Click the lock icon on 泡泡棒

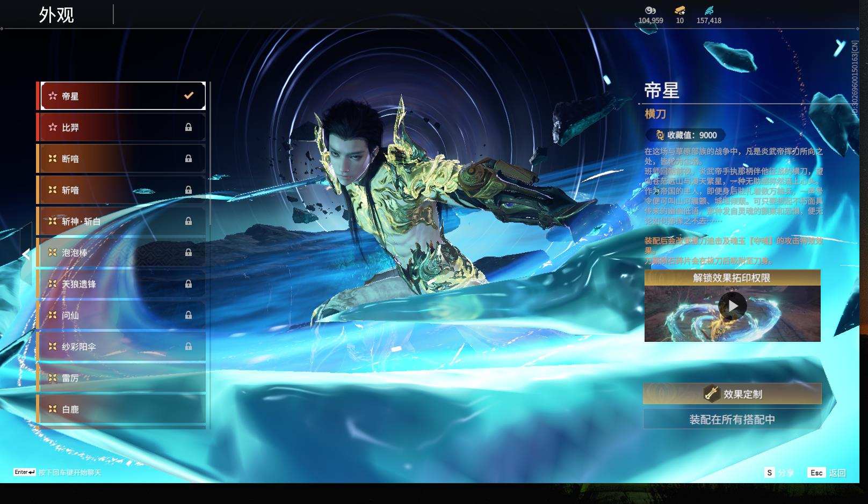pyautogui.click(x=189, y=252)
